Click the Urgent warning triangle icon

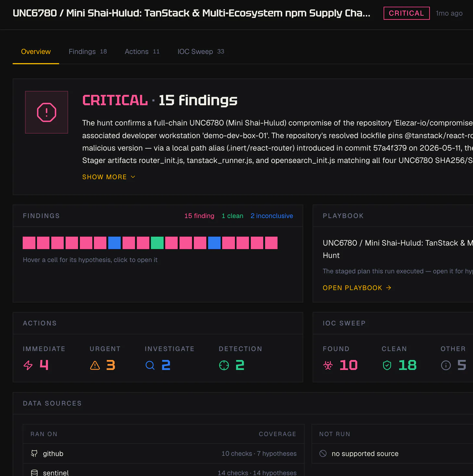pos(95,365)
